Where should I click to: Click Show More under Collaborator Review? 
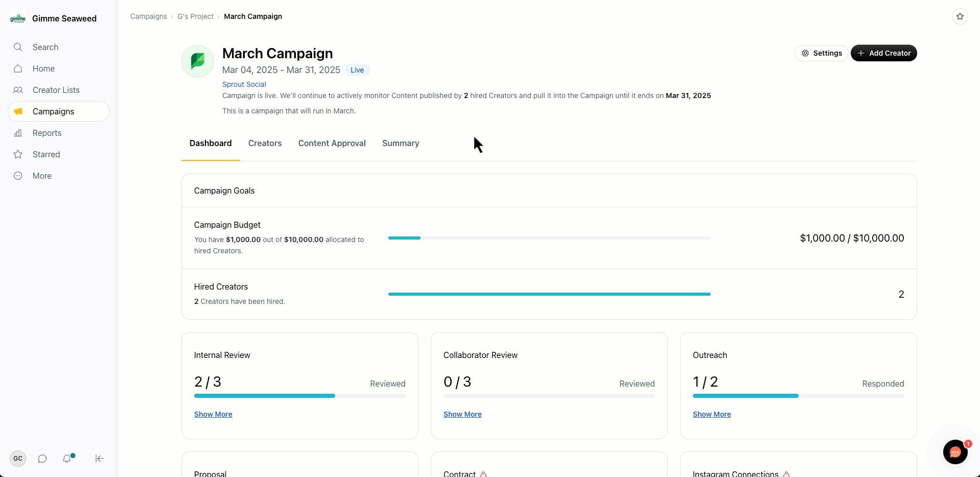462,414
